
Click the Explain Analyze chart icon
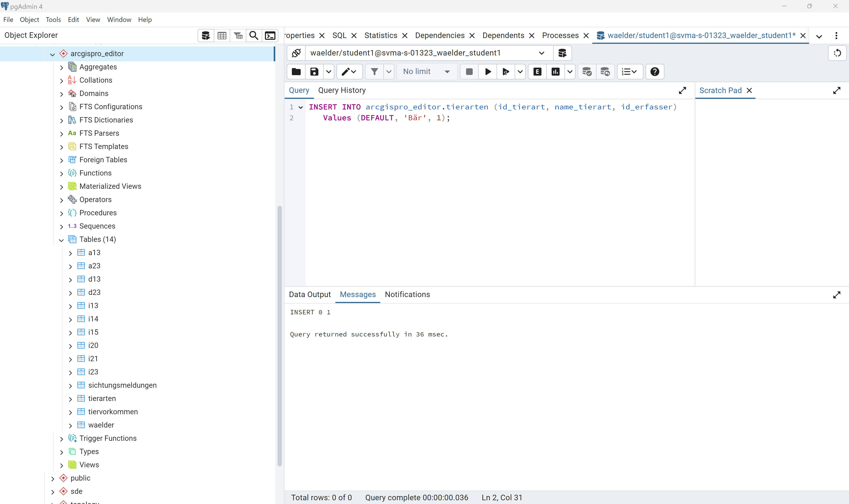click(x=556, y=72)
